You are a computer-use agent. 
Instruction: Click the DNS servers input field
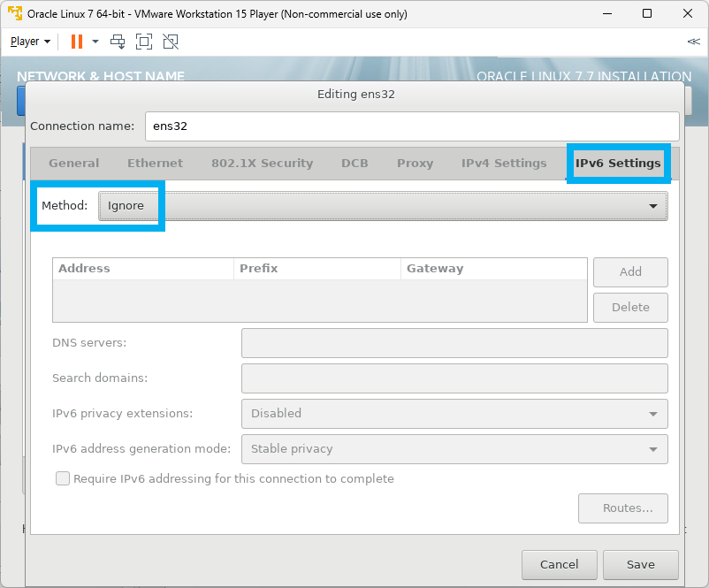click(454, 343)
